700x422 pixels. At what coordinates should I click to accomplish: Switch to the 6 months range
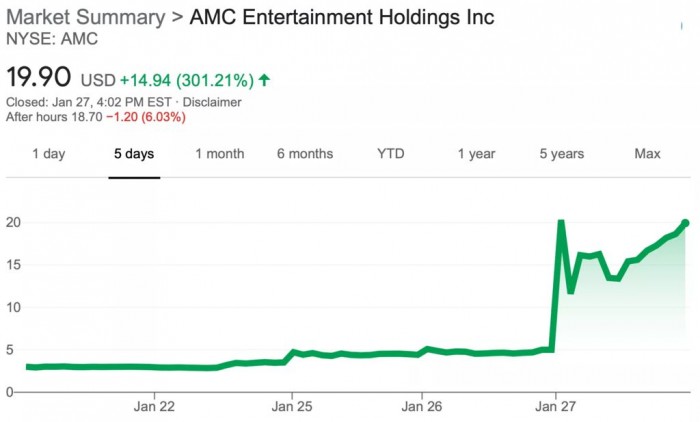305,154
